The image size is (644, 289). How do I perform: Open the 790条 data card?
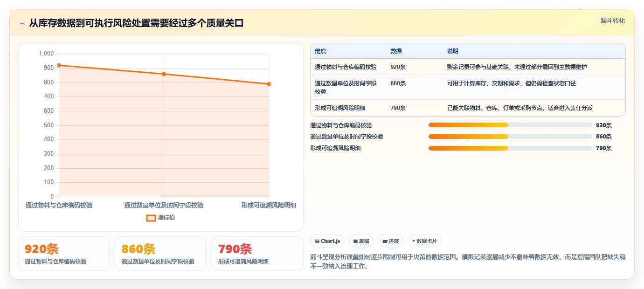pos(257,254)
